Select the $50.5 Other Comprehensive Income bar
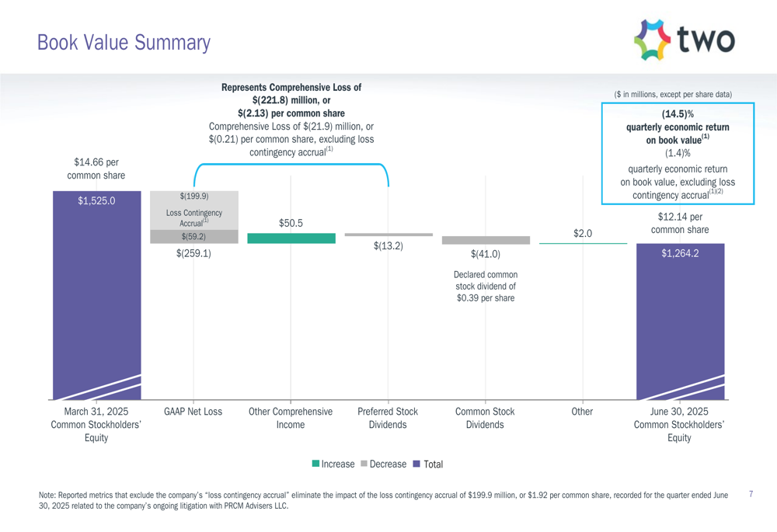 (291, 238)
